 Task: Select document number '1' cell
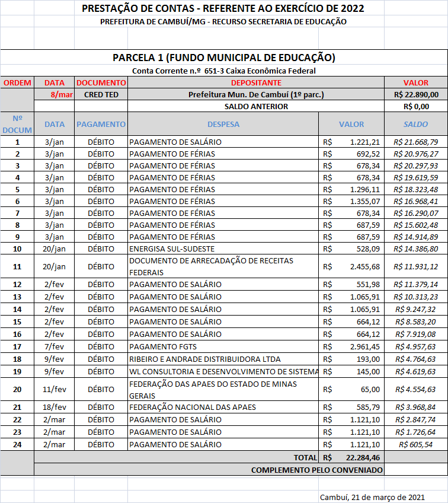click(17, 142)
